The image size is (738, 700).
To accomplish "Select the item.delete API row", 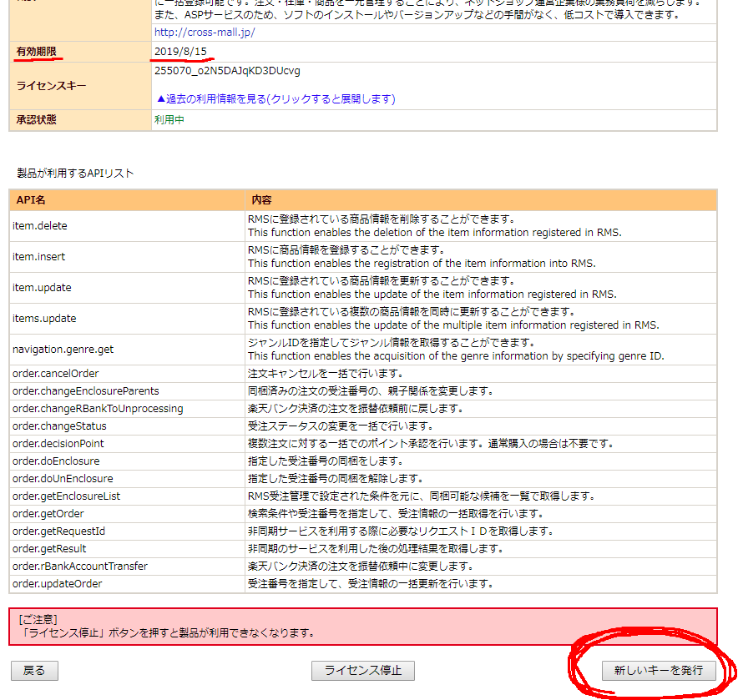I will (x=40, y=226).
